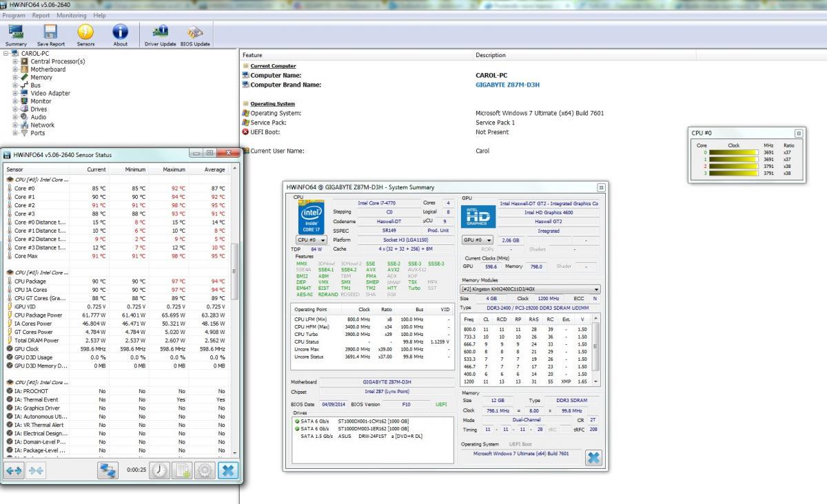Image resolution: width=827 pixels, height=504 pixels.
Task: Click the Video Adapter tree icon
Action: click(25, 93)
